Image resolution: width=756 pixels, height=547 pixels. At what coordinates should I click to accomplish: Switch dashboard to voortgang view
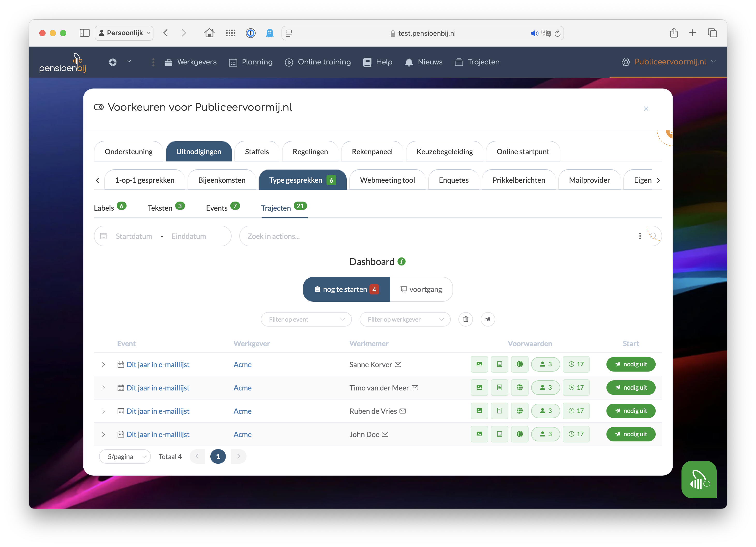(x=421, y=289)
